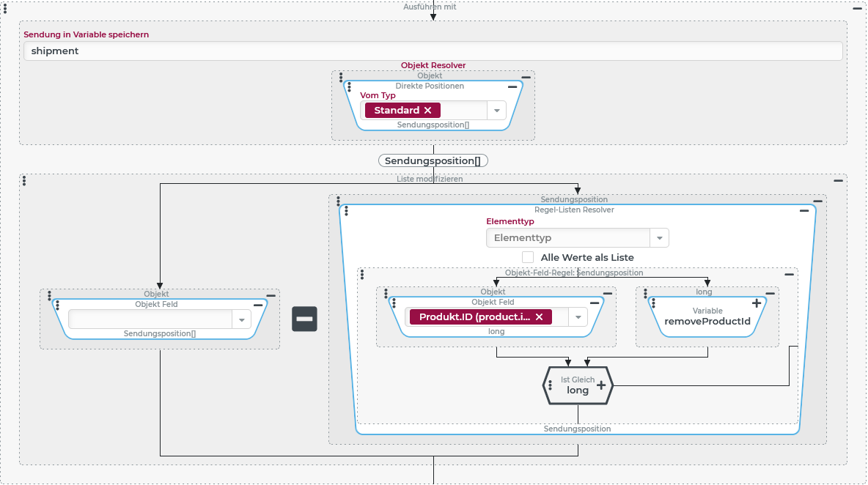Open the empty Objekt Feld dropdown
The width and height of the screenshot is (868, 485).
241,319
